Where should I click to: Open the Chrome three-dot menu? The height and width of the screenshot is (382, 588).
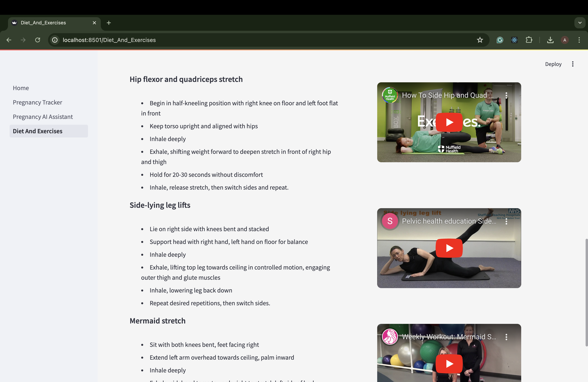[x=579, y=40]
